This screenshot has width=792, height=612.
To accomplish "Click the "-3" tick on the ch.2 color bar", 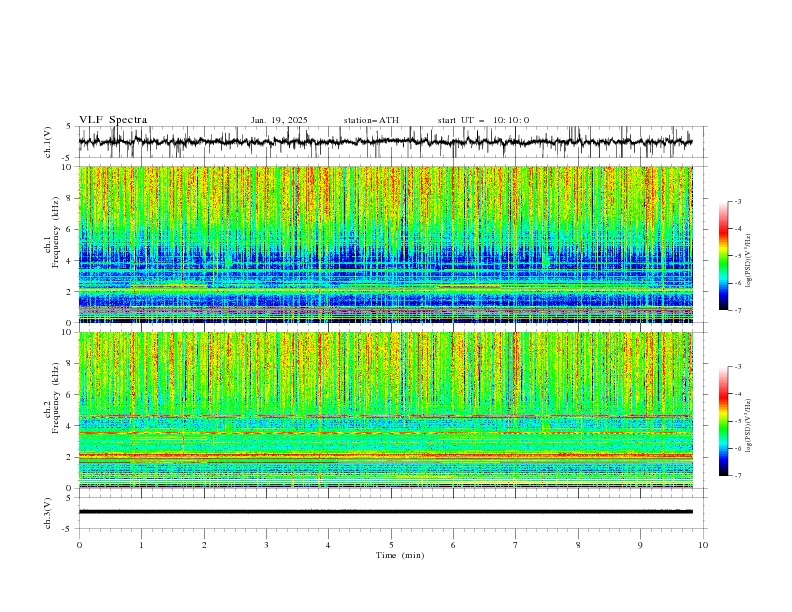I will click(737, 367).
